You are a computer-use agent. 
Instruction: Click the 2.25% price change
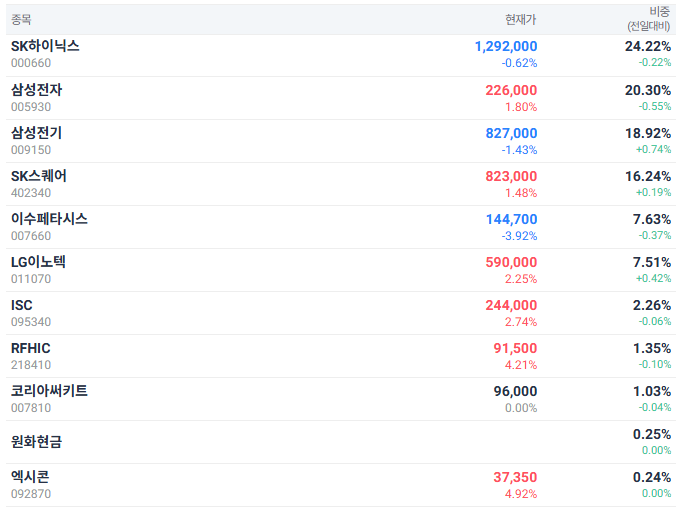coord(521,279)
